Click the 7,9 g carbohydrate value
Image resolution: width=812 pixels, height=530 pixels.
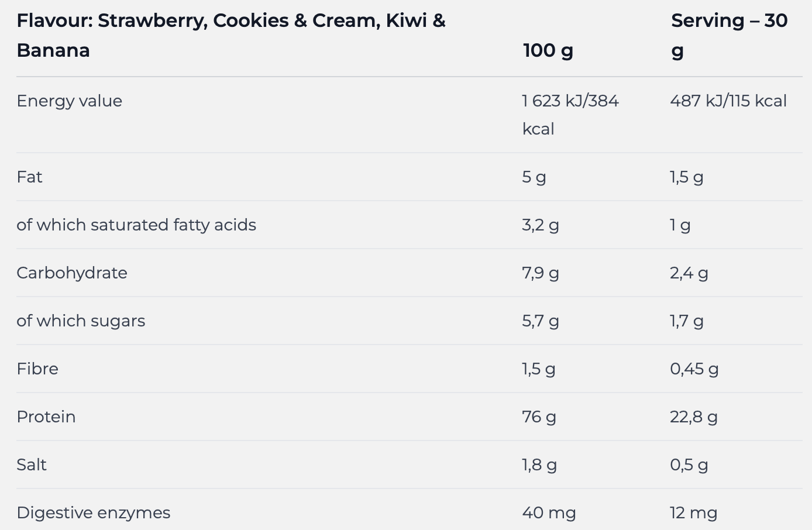pos(541,273)
